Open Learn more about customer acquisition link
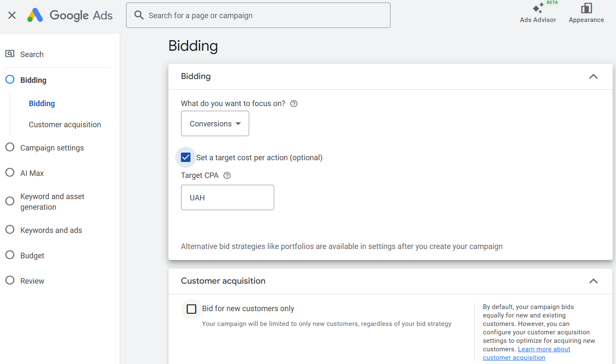 click(544, 349)
